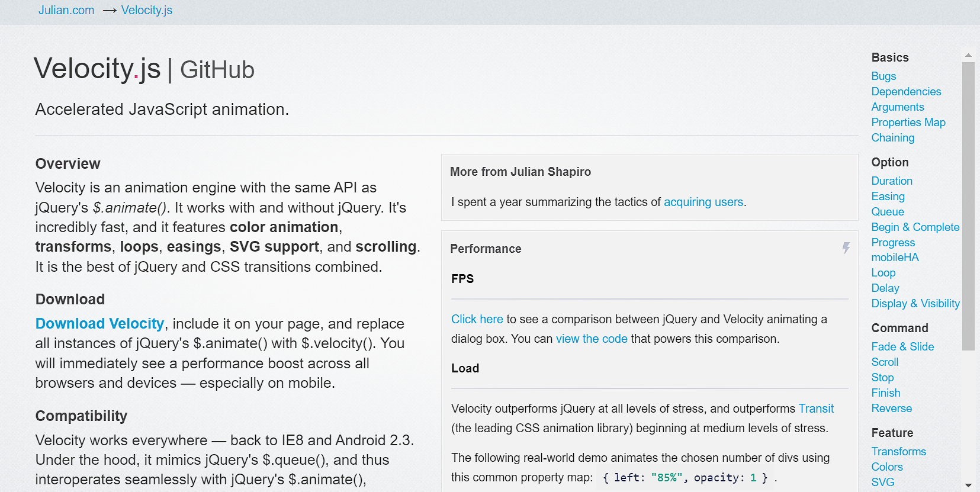Click the Basics sidebar heading

pos(890,57)
